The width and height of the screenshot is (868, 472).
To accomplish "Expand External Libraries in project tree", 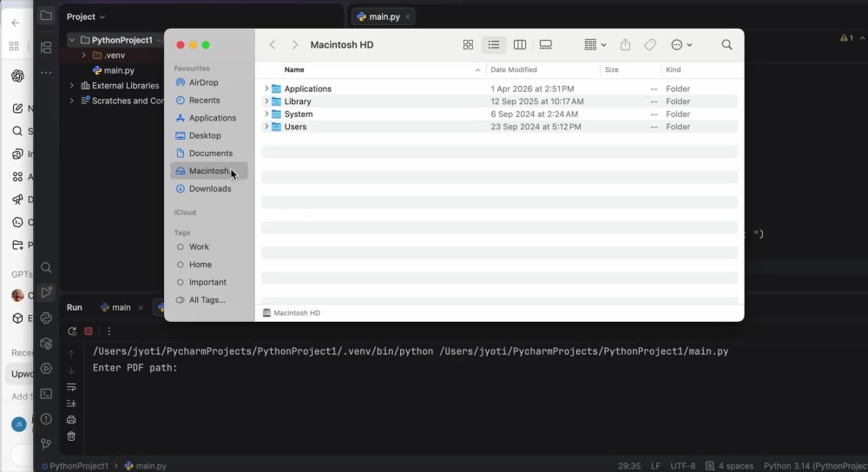I will [x=72, y=86].
